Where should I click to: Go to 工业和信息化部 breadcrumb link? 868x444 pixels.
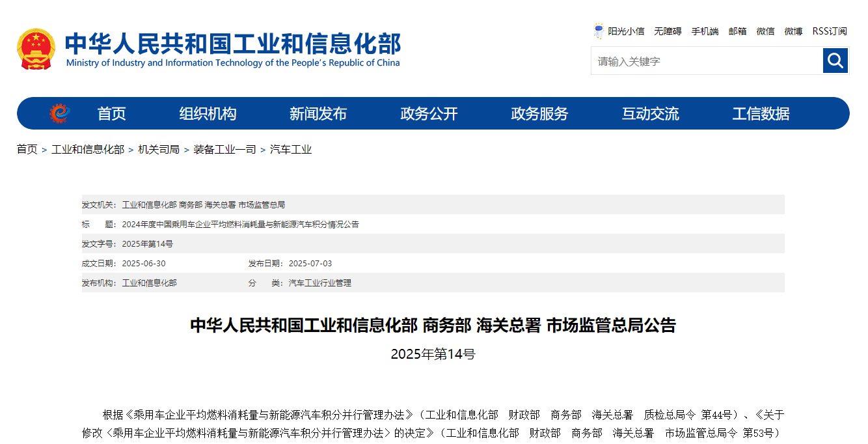click(x=88, y=149)
